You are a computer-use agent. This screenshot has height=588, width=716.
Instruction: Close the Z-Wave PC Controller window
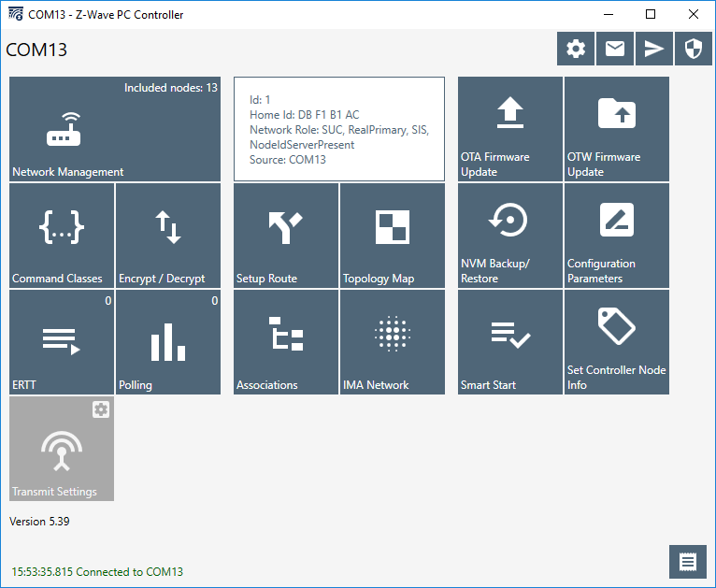[x=694, y=14]
